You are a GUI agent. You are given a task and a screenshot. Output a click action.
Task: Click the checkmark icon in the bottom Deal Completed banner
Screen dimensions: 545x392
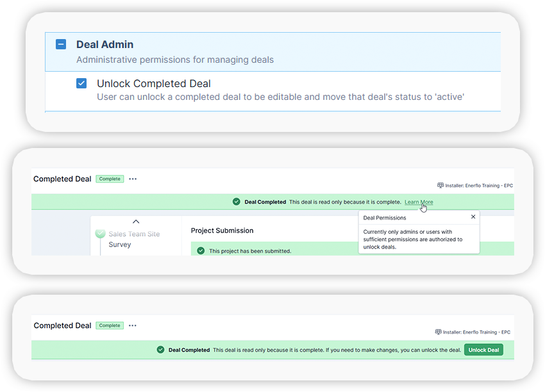(x=160, y=350)
